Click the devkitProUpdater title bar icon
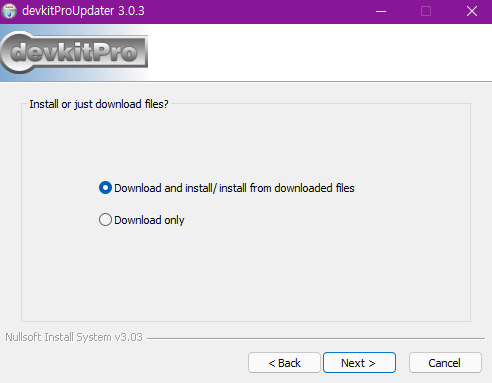The height and width of the screenshot is (383, 492). 9,11
